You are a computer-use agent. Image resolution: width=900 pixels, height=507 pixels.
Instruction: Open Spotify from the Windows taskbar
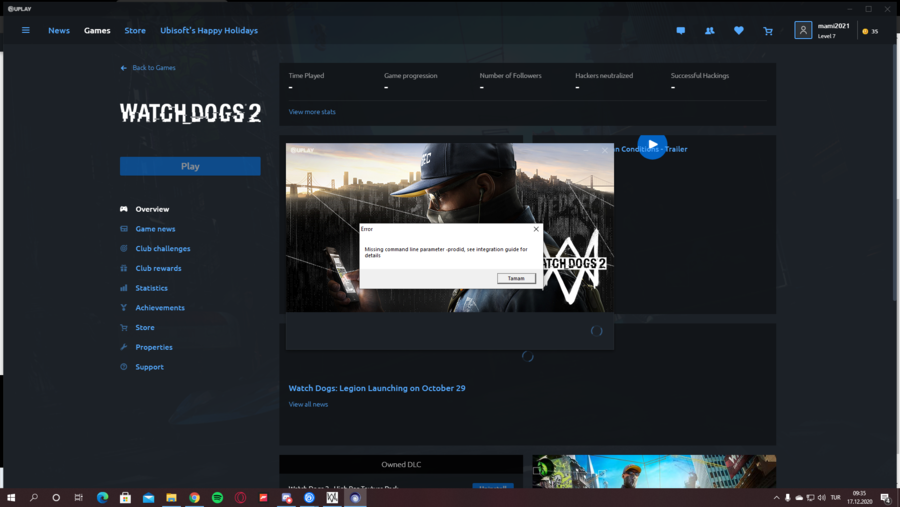218,498
